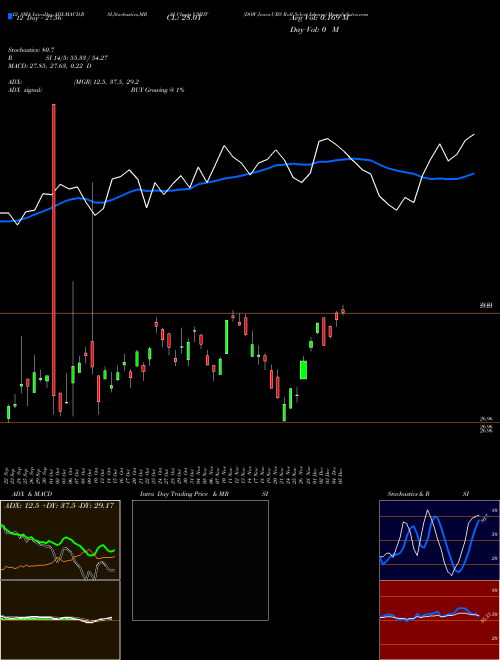Viewport: 500px width, 660px height.
Task: Click the 26.96 support price label
Action: click(486, 419)
